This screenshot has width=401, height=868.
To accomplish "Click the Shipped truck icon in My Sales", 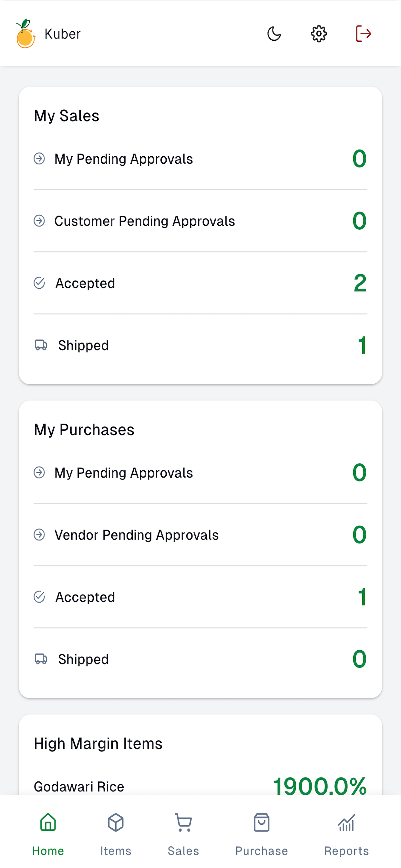I will tap(41, 345).
